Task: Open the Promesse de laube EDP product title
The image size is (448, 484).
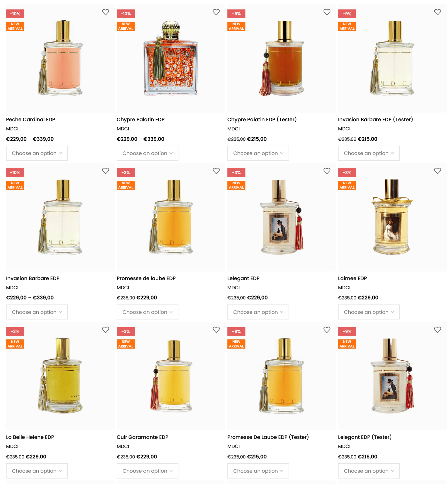Action: point(146,278)
